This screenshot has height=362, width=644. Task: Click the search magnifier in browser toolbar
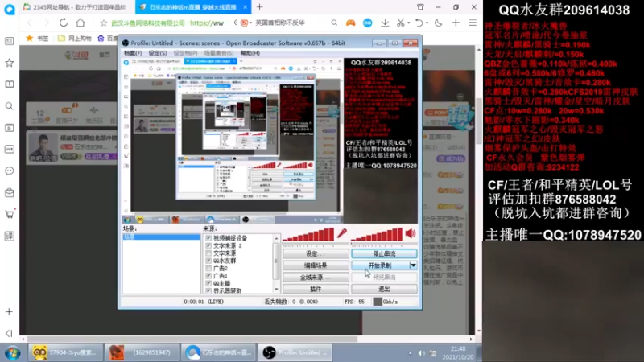pos(334,23)
